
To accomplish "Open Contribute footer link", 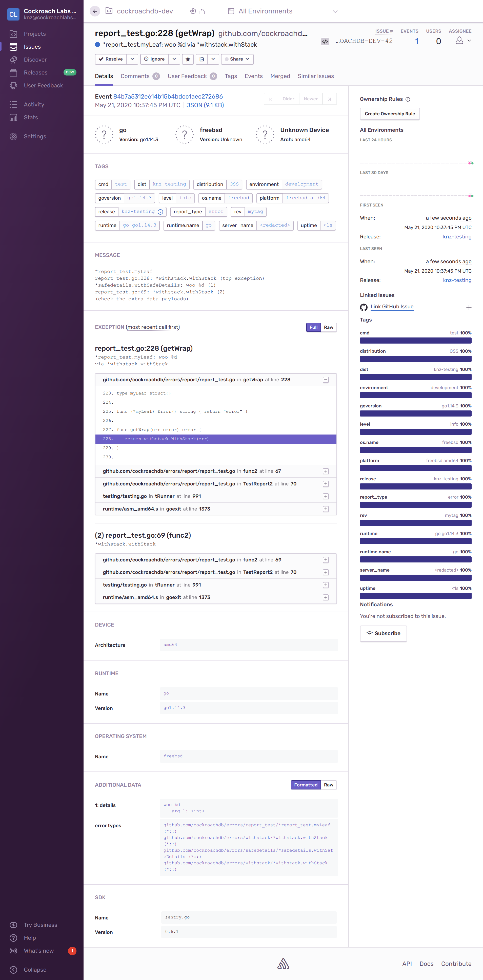I will [456, 964].
